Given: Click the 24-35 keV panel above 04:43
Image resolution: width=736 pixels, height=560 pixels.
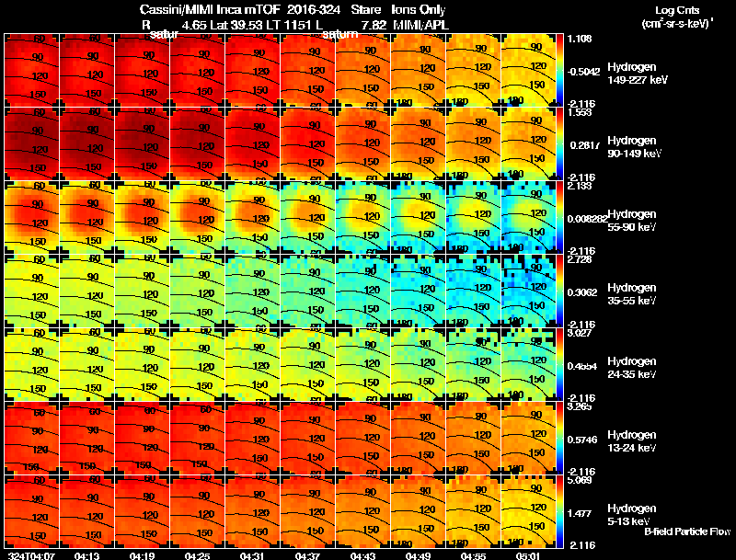Looking at the screenshot, I should pos(362,365).
